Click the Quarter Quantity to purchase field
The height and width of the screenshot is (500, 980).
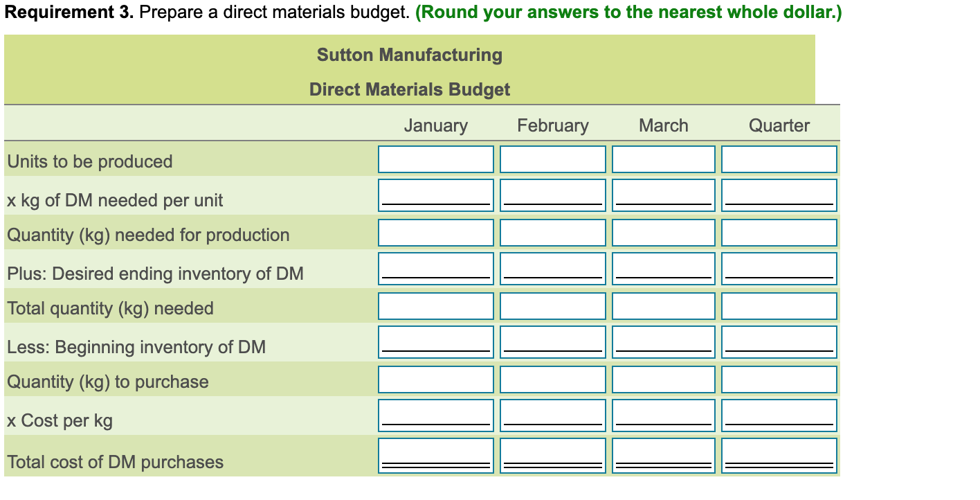tap(779, 379)
